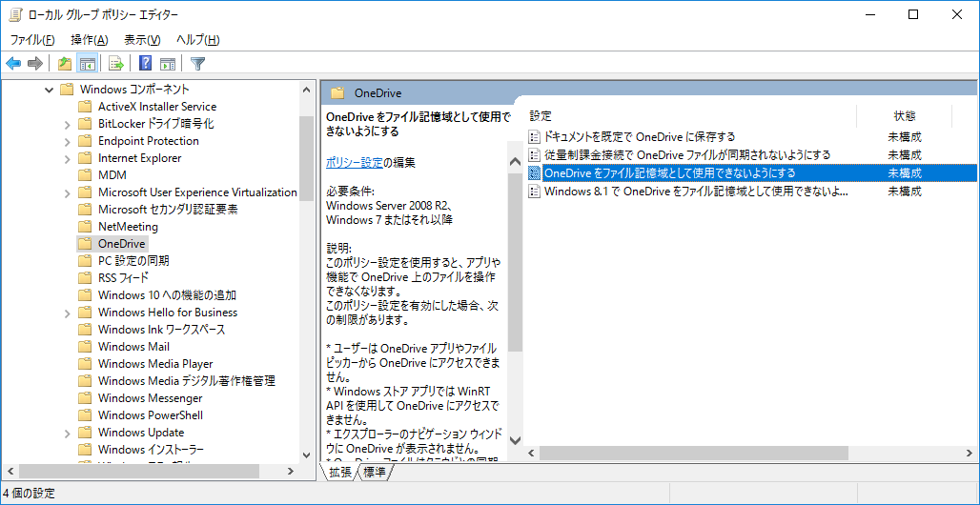Click the OneDrive header folder icon
The width and height of the screenshot is (980, 505).
pyautogui.click(x=337, y=93)
